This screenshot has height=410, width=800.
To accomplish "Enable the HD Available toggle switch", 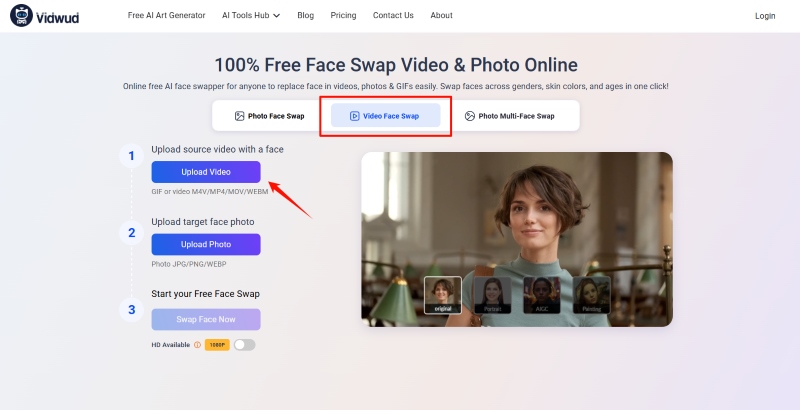I will [x=244, y=345].
